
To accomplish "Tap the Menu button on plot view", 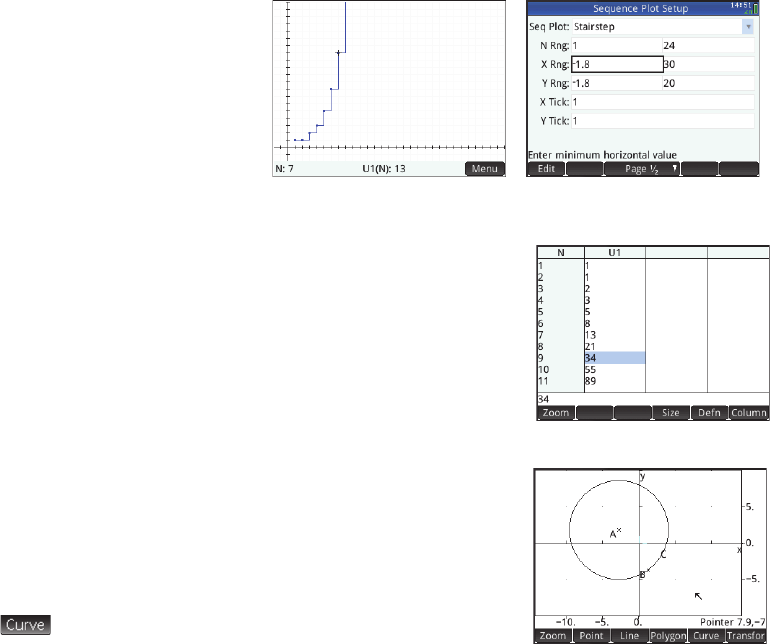I will (485, 169).
